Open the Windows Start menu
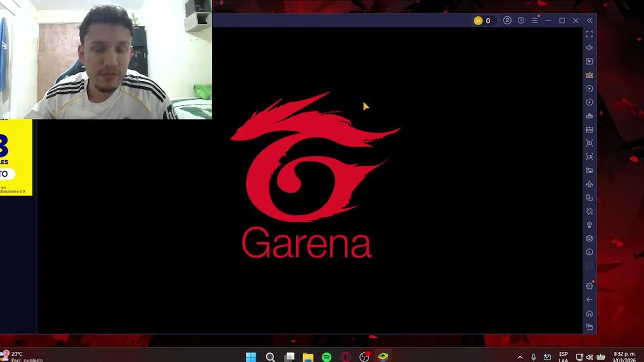644x362 pixels. coord(251,357)
